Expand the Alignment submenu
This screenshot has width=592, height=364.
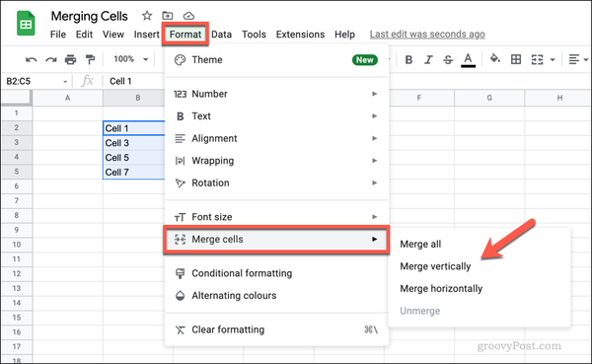pyautogui.click(x=276, y=138)
